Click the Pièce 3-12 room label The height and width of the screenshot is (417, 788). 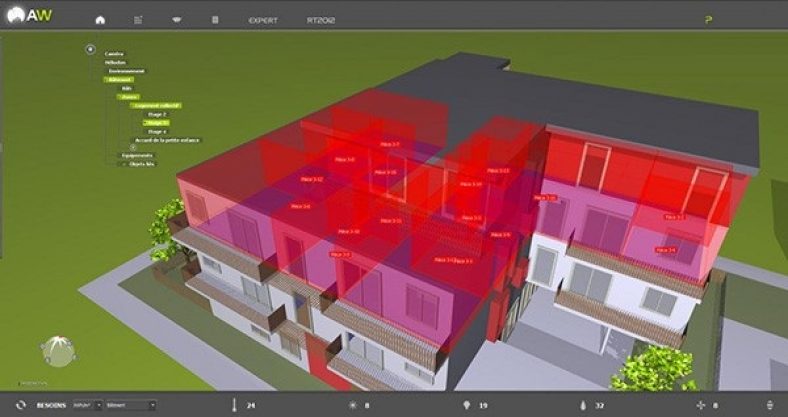[x=312, y=179]
